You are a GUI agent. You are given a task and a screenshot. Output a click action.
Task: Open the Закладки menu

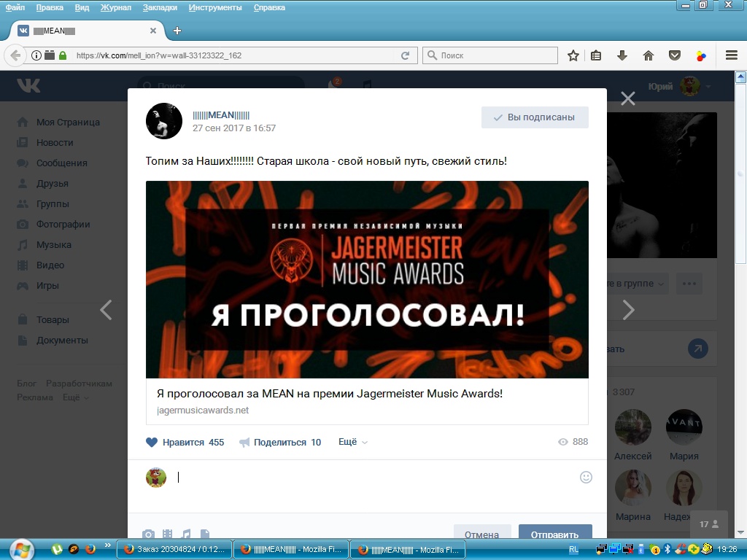coord(160,7)
